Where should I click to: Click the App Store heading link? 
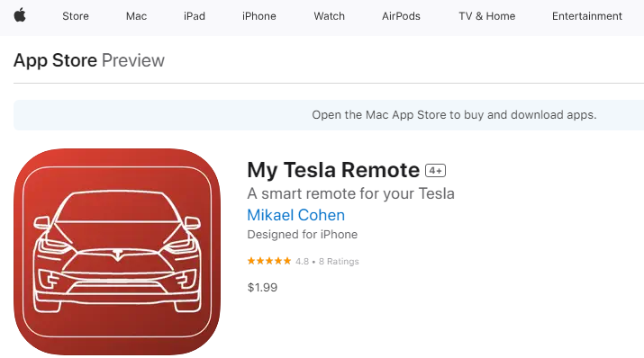tap(56, 60)
